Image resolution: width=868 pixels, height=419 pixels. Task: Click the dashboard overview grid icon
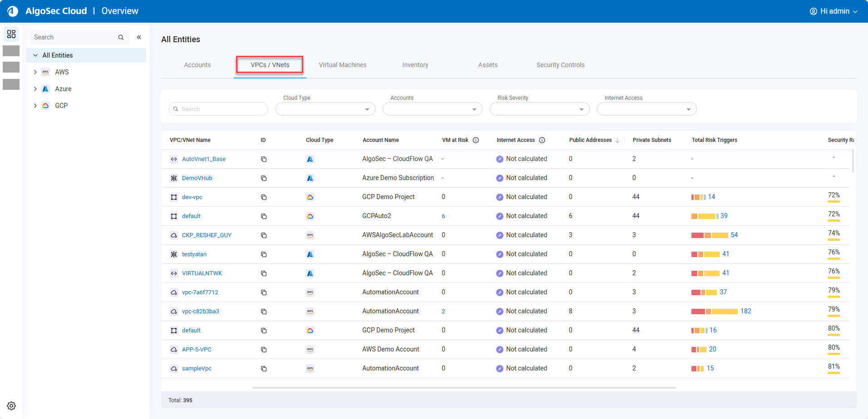click(11, 34)
